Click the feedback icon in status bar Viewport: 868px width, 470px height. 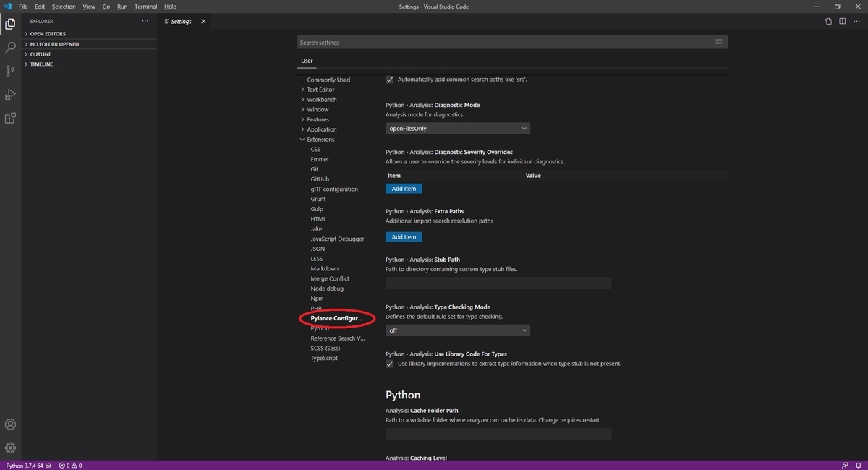tap(845, 466)
